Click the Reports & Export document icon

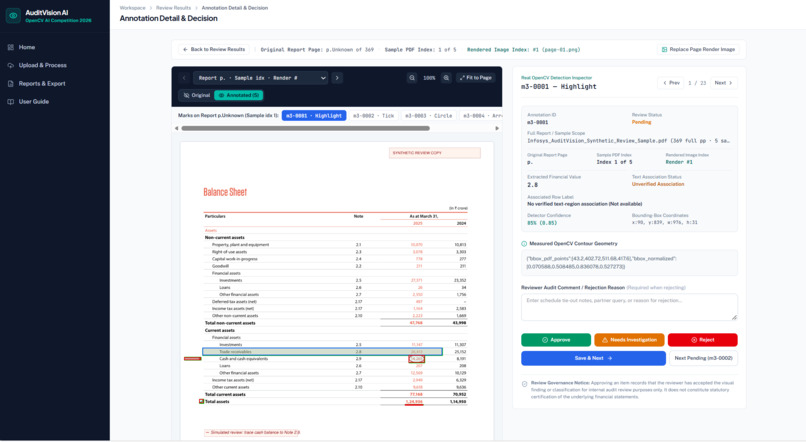[x=11, y=83]
